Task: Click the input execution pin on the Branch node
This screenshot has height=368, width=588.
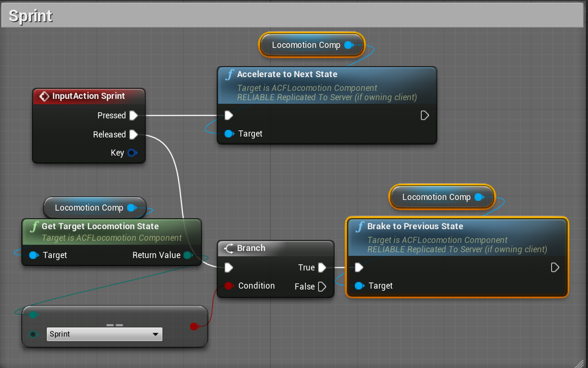Action: click(x=229, y=268)
